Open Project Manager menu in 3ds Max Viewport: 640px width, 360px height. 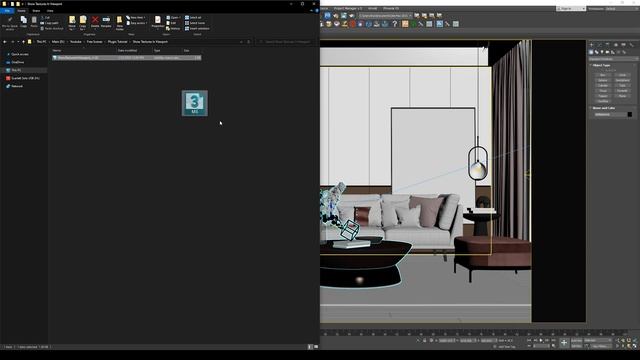(x=348, y=8)
